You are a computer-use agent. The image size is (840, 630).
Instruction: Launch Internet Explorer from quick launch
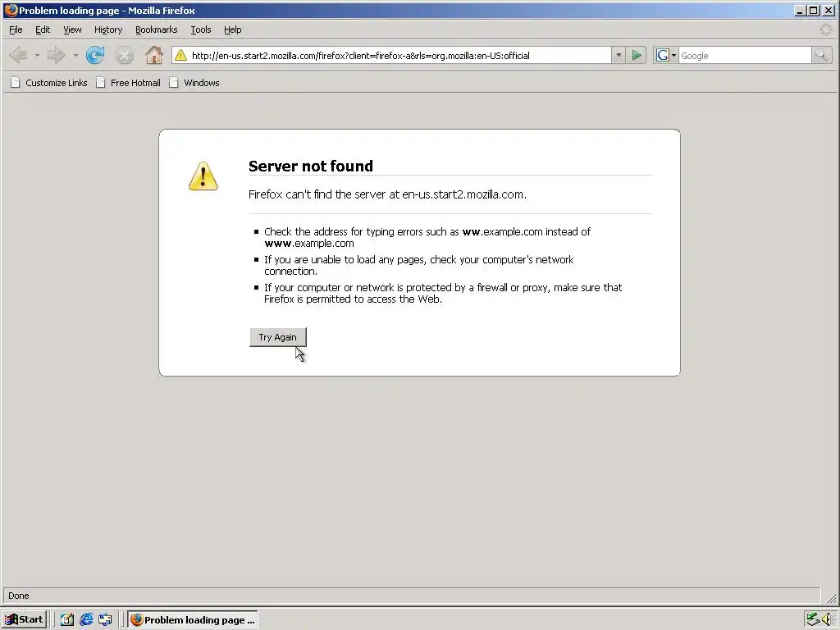point(86,619)
